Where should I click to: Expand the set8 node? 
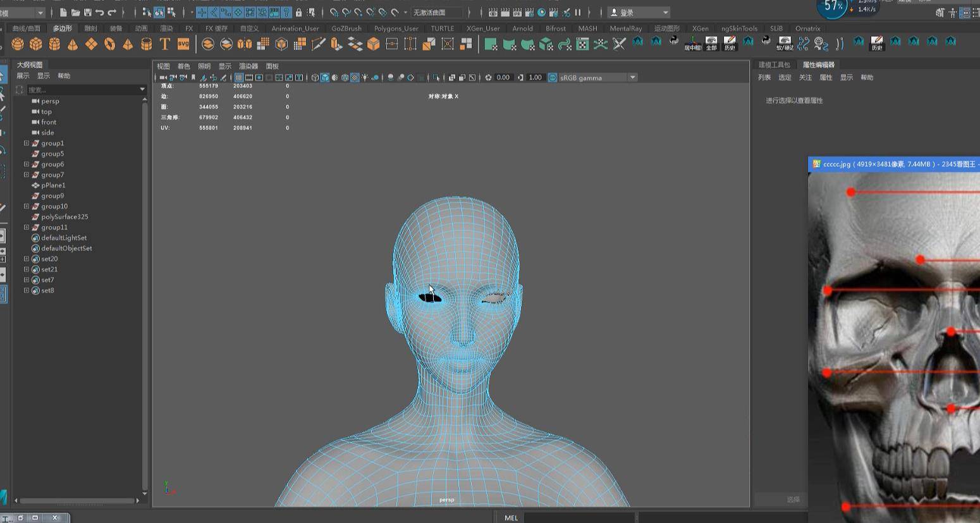pyautogui.click(x=27, y=290)
